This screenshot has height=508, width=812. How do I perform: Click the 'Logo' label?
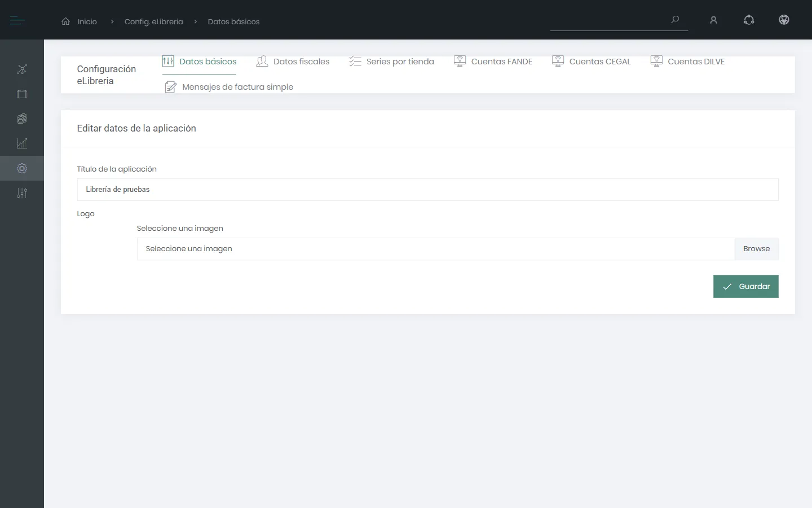86,214
